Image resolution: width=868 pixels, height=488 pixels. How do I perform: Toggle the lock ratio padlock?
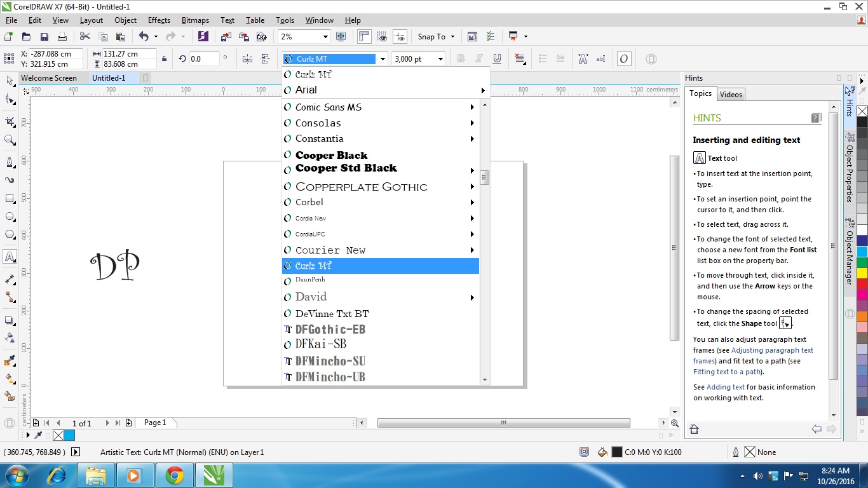click(x=165, y=59)
